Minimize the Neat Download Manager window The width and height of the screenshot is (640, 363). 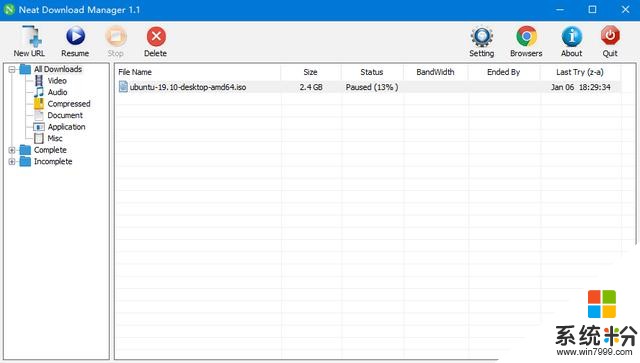point(560,9)
